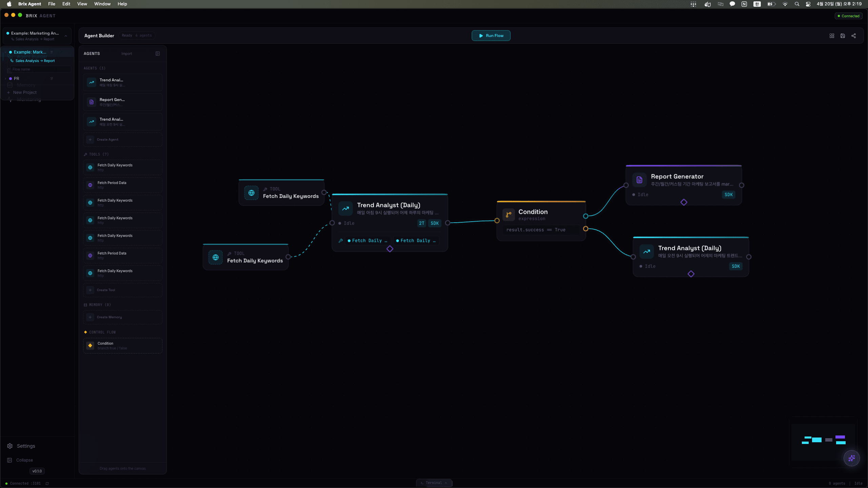Save the current flow with the save icon
The image size is (868, 488).
point(842,36)
